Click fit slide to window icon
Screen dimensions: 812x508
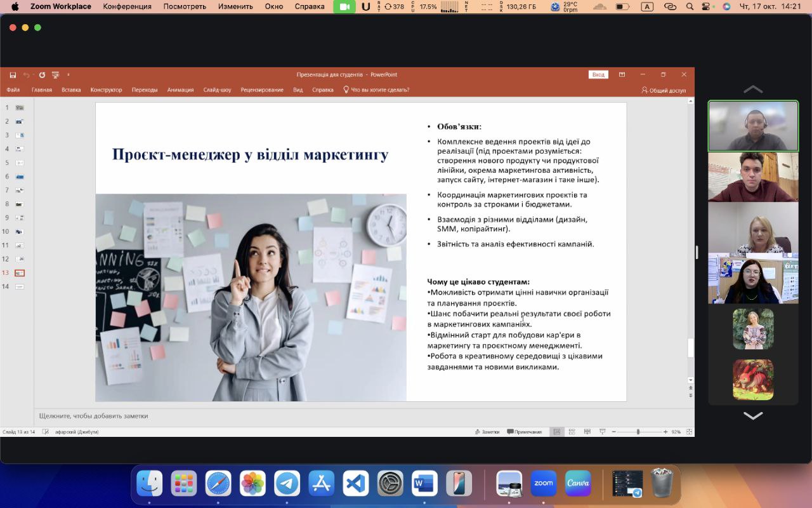click(688, 432)
